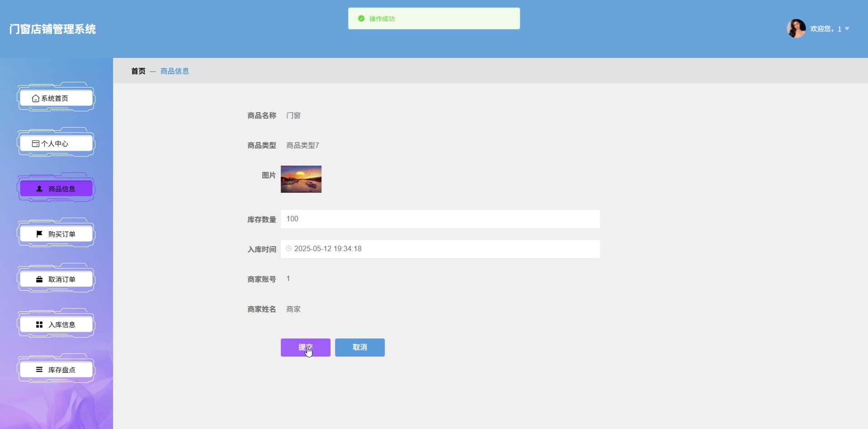Click the 欢迎您，1 user label
The image size is (868, 429).
[826, 29]
